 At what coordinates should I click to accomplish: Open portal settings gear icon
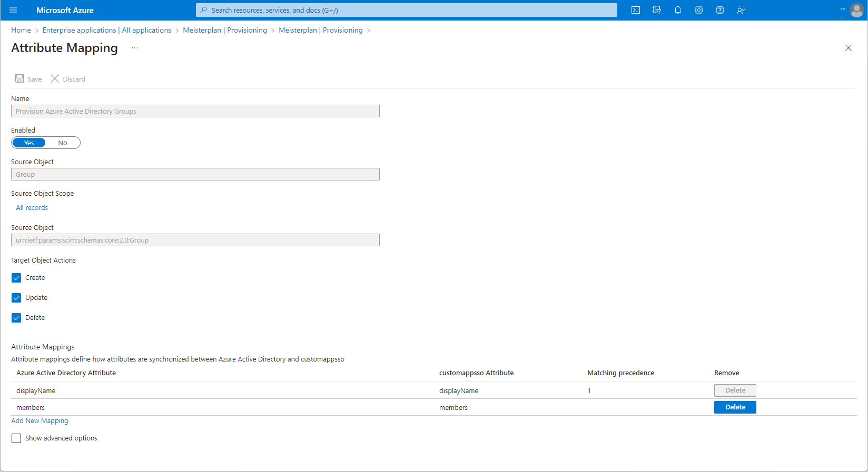tap(699, 10)
